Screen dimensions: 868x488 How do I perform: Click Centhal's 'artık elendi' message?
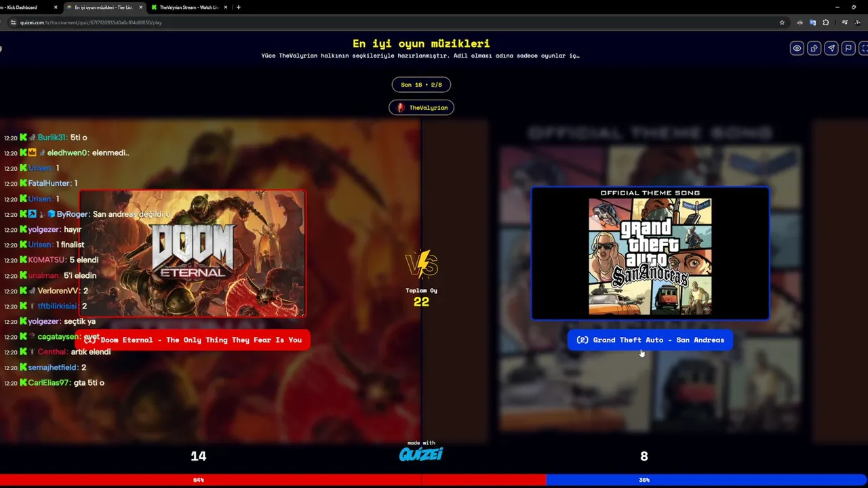click(x=58, y=352)
